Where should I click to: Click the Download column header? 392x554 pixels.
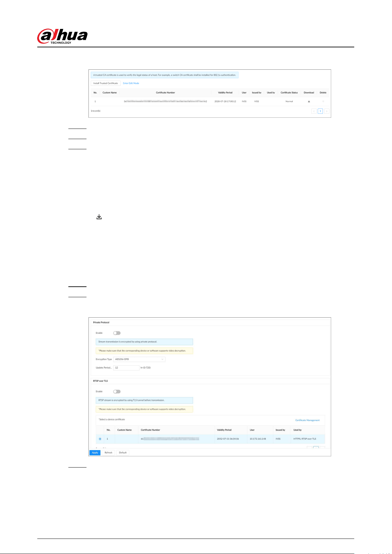[x=309, y=93]
